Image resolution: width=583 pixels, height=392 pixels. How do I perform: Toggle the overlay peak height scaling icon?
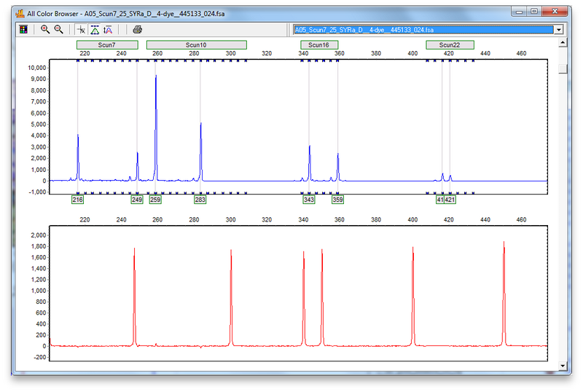[x=108, y=29]
